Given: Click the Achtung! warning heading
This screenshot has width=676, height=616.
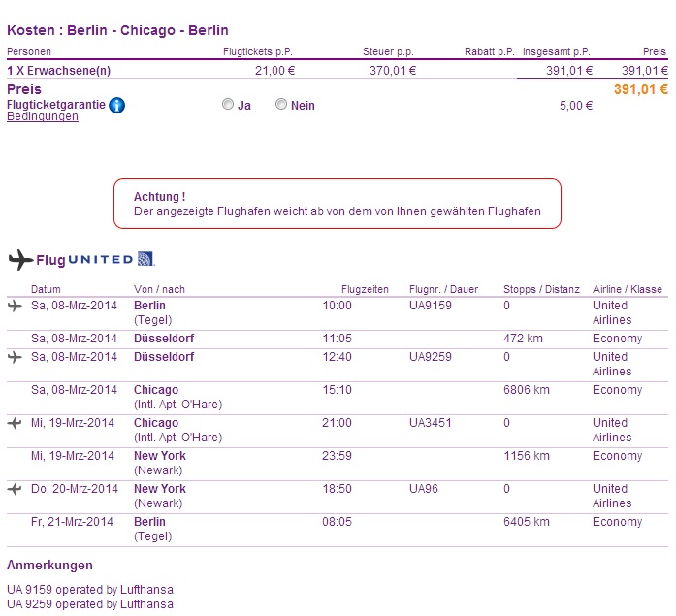Looking at the screenshot, I should [x=159, y=197].
